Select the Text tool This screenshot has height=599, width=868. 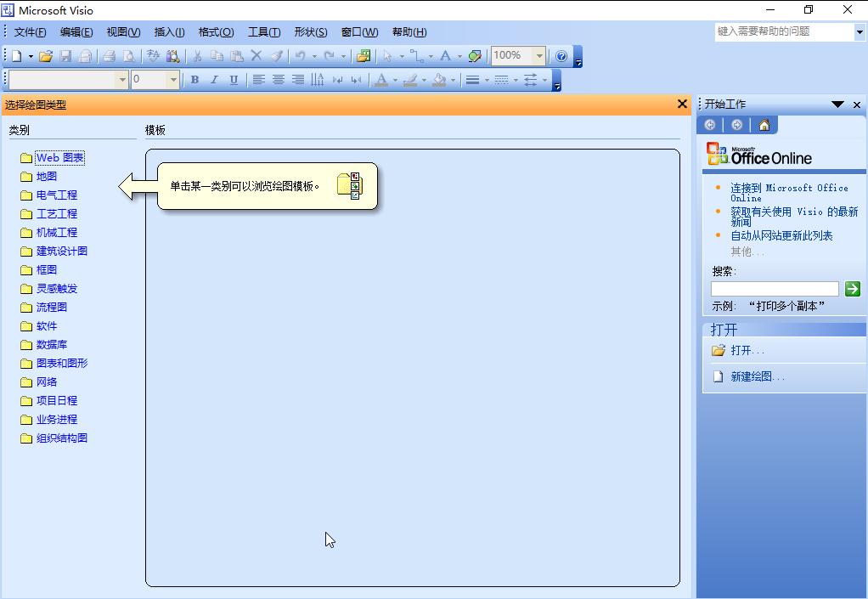coord(445,56)
